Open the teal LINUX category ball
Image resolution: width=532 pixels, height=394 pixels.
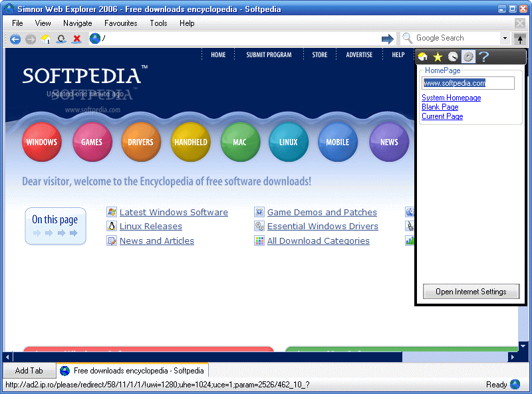pos(289,142)
